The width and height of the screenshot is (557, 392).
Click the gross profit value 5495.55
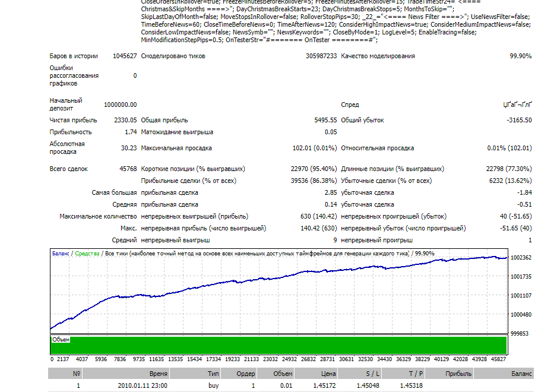(325, 120)
